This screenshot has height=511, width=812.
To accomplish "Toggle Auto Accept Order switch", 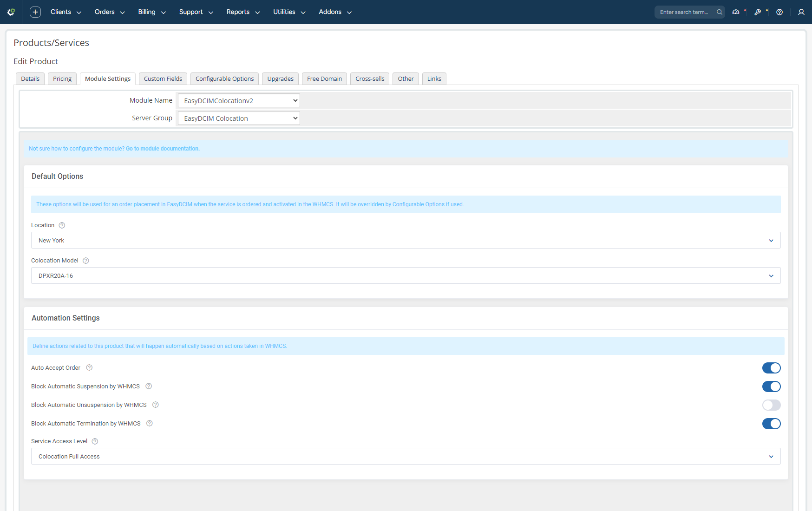I will [x=771, y=368].
